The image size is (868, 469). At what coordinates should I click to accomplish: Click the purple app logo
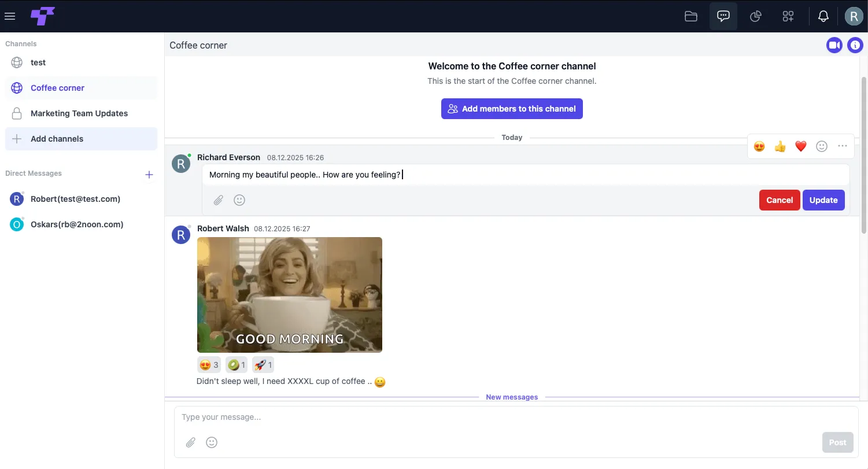(x=43, y=16)
